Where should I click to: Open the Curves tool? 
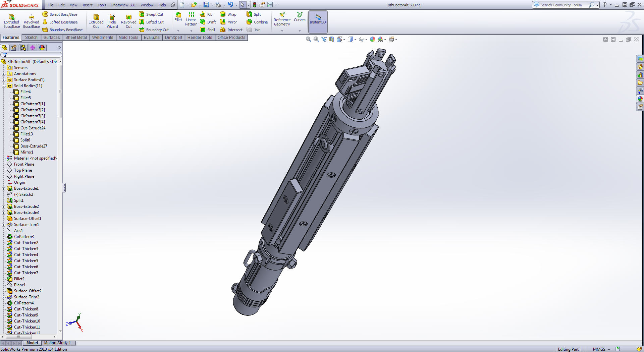point(300,17)
